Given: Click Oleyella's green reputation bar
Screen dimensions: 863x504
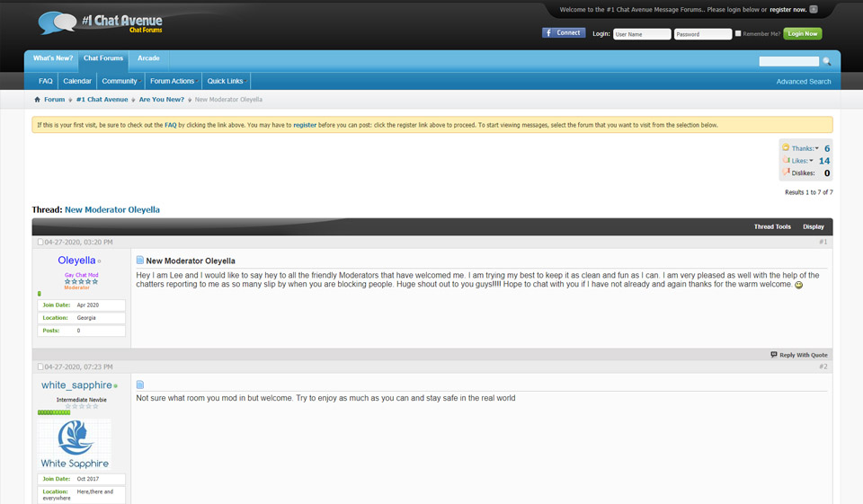Looking at the screenshot, I should [40, 294].
